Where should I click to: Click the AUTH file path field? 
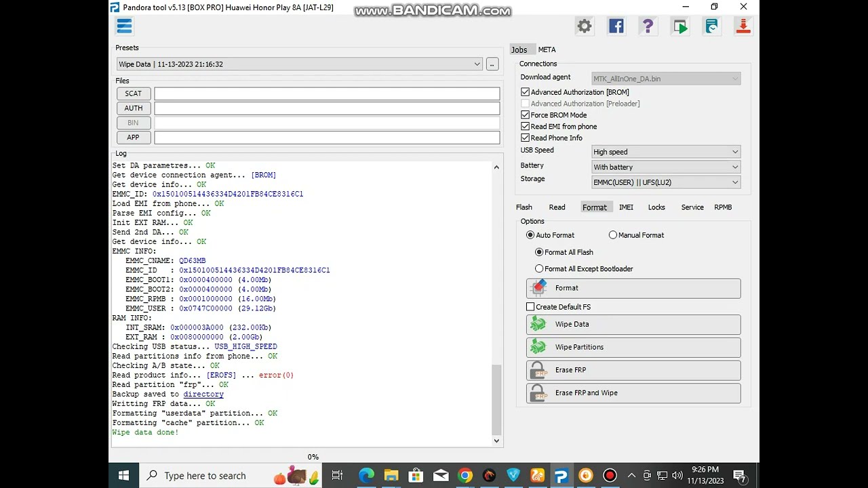pyautogui.click(x=327, y=108)
